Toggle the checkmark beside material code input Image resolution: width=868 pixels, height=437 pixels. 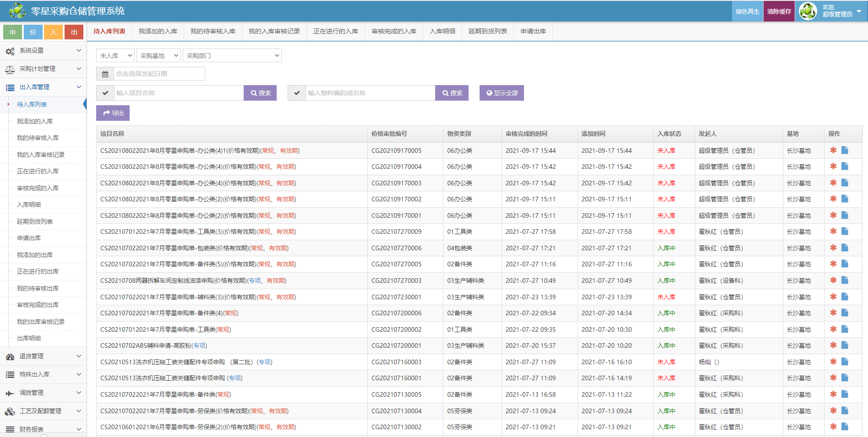pos(297,93)
